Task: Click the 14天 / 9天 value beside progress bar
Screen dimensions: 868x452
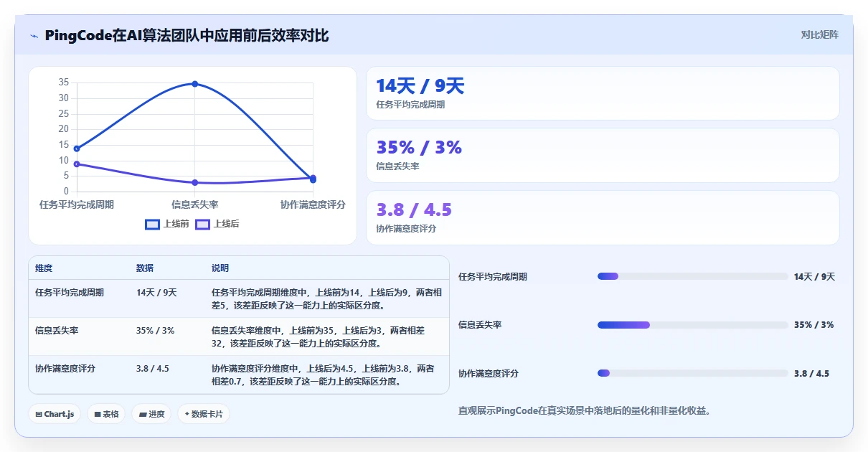Action: [814, 277]
